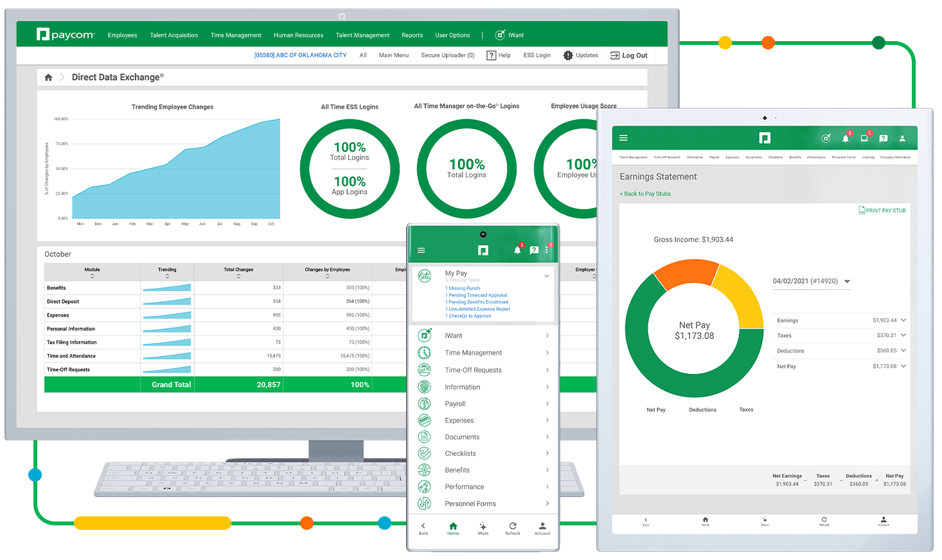Sort by the Total Changes column header arrow
This screenshot has height=560, width=942.
pyautogui.click(x=238, y=276)
